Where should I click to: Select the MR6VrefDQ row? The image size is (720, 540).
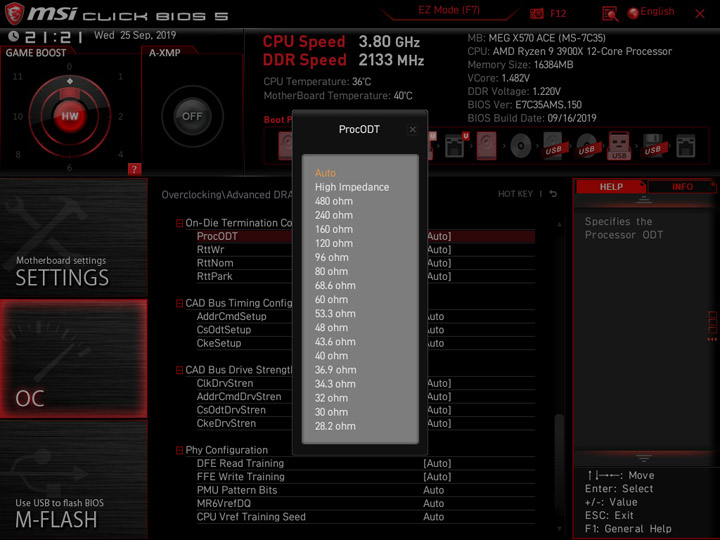366,503
